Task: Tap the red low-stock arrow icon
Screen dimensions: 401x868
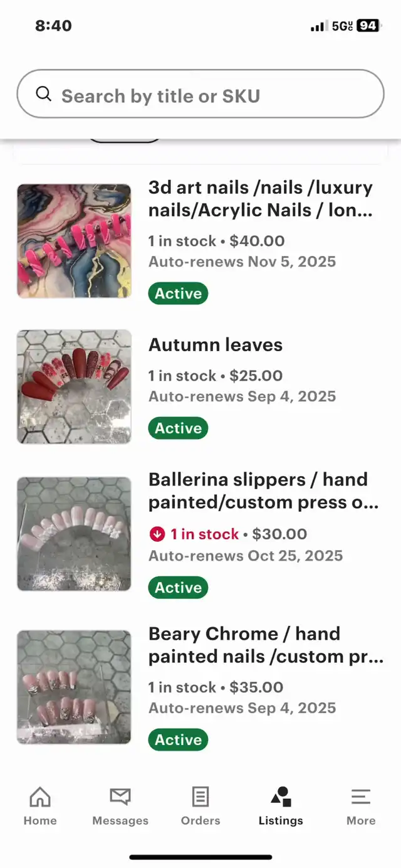Action: 157,534
